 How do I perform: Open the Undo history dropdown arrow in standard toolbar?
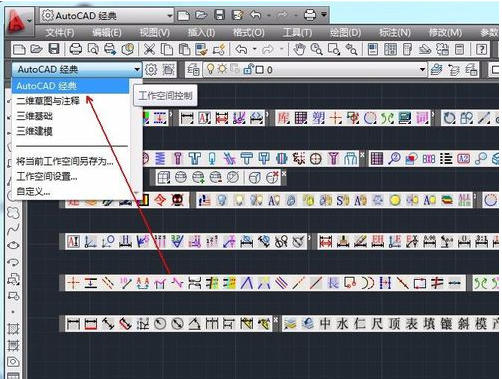click(254, 50)
